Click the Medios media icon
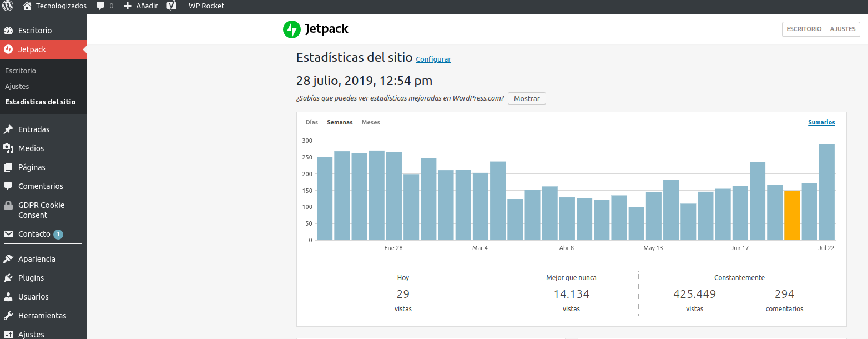This screenshot has height=339, width=868. coord(8,148)
